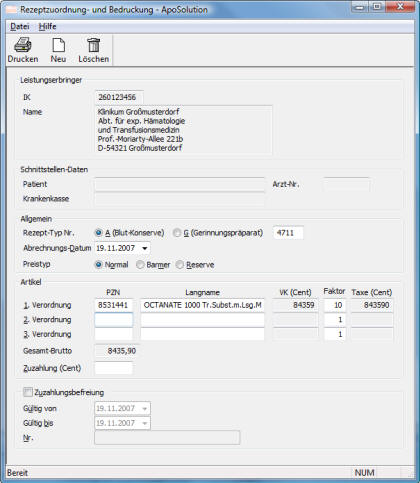Image resolution: width=420 pixels, height=483 pixels.
Task: Open the Hilfe menu
Action: tap(47, 26)
